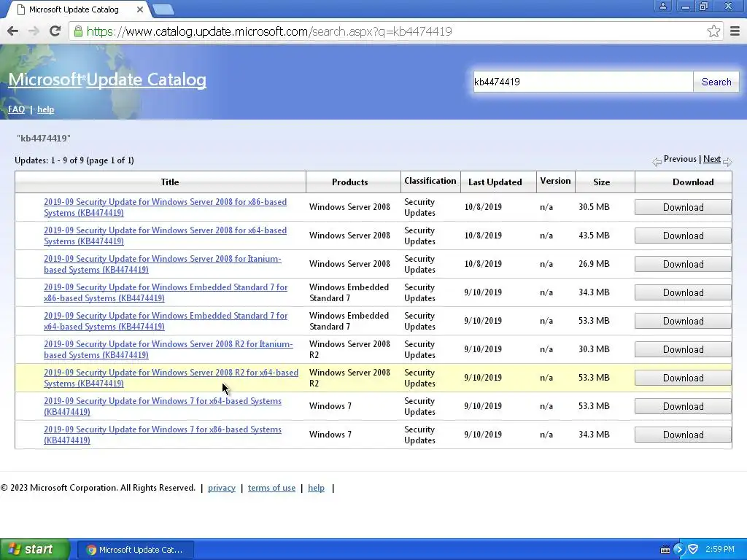747x560 pixels.
Task: Click the Next page arrow icon
Action: [727, 162]
